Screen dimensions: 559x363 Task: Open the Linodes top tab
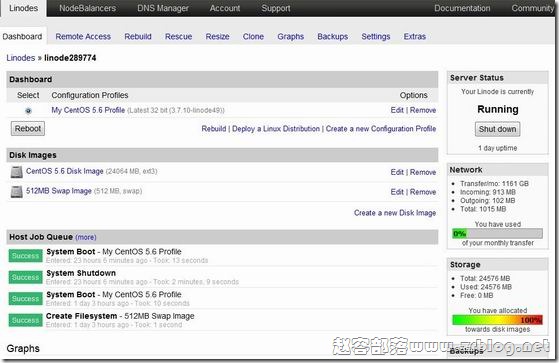click(x=24, y=8)
